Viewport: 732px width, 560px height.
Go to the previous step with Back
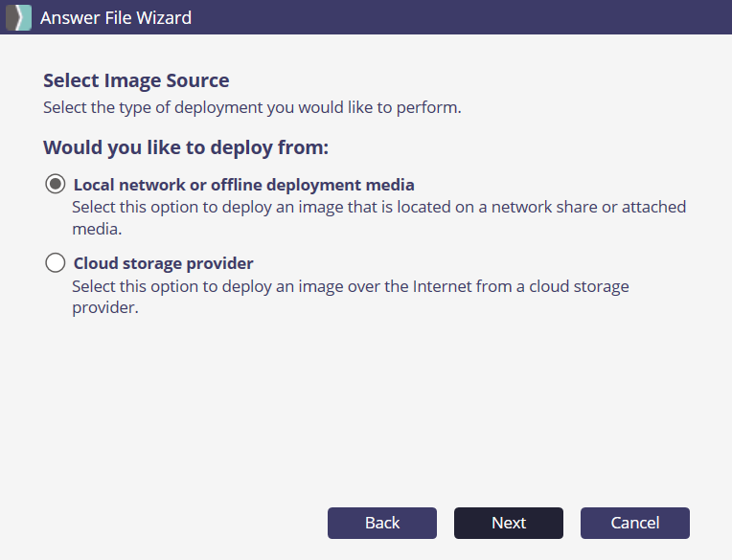pyautogui.click(x=382, y=523)
